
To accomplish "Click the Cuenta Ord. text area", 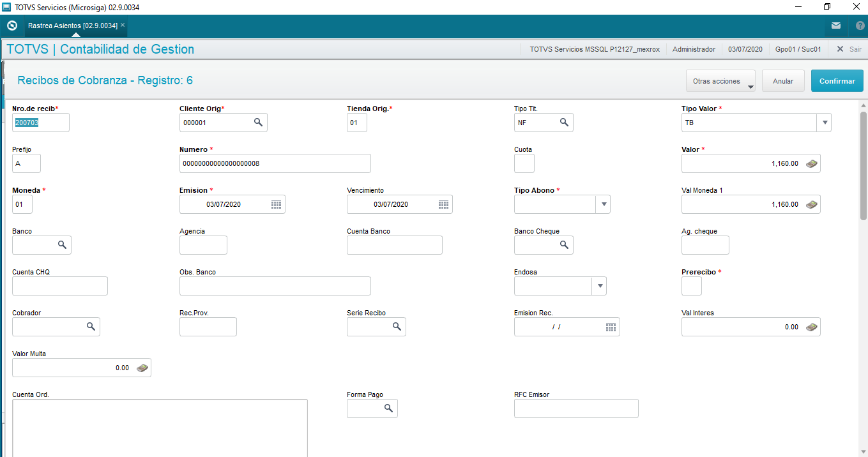I will click(160, 428).
